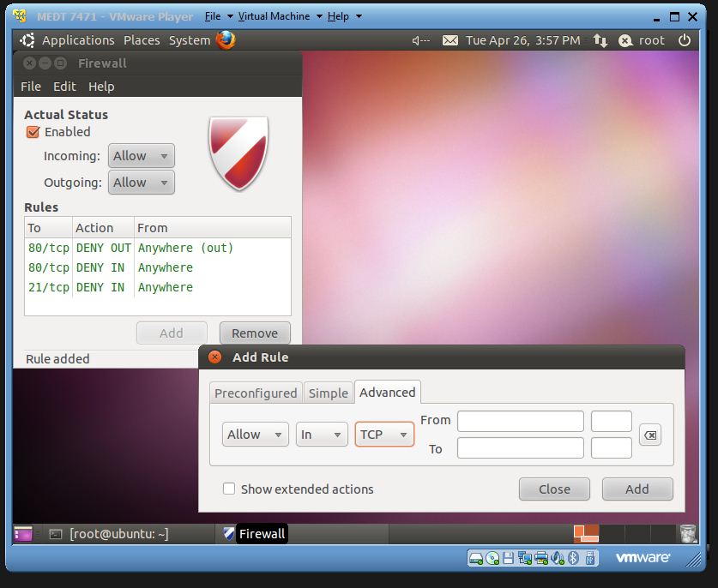Click the VMware network adapter device icon
This screenshot has height=588, width=718.
pos(525,558)
